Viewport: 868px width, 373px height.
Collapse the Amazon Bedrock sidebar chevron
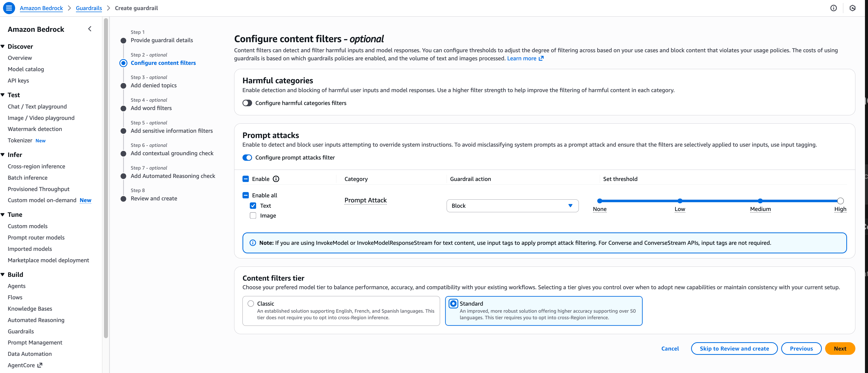(x=90, y=29)
